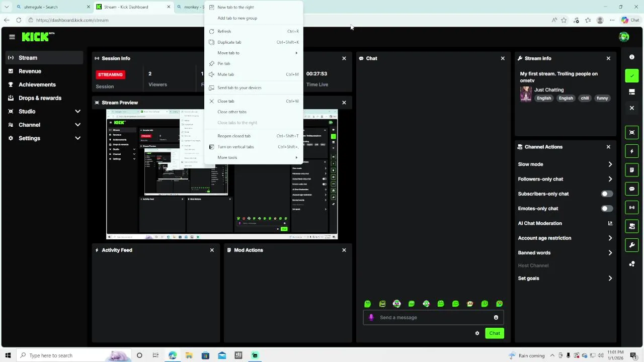Close the Session Info panel

[344, 58]
